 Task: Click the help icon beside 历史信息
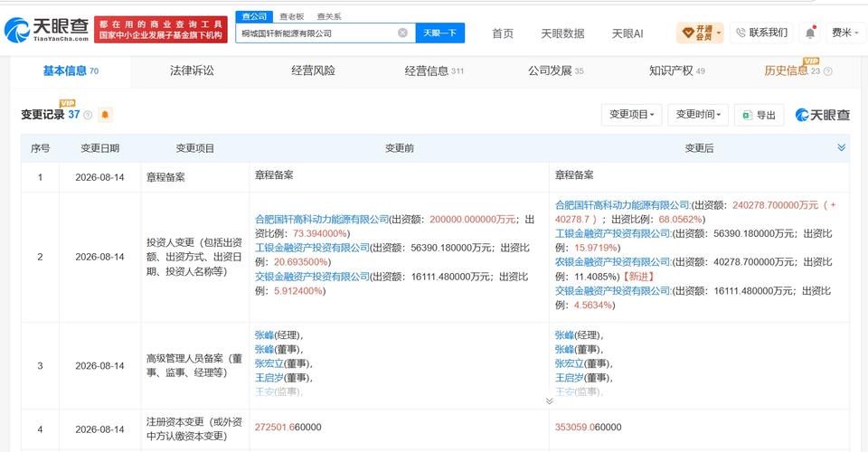[828, 71]
